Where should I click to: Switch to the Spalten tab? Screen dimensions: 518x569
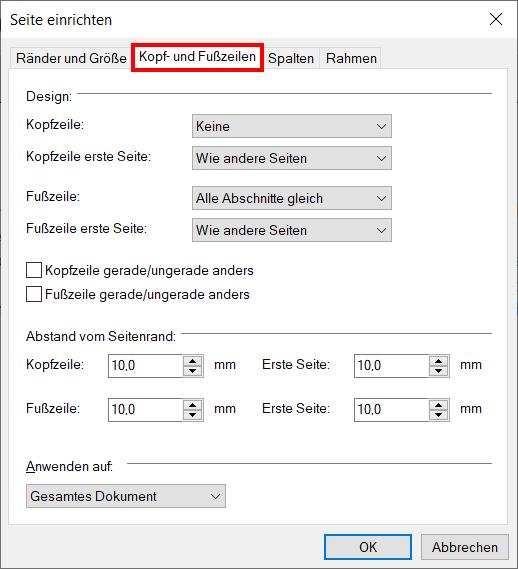pyautogui.click(x=291, y=58)
